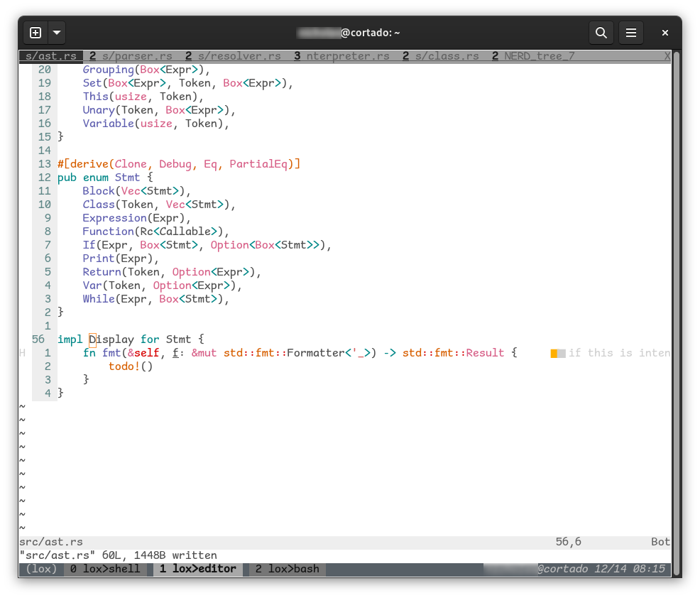Select tmux window 0 lox>shell
Image resolution: width=700 pixels, height=598 pixels.
pos(106,569)
